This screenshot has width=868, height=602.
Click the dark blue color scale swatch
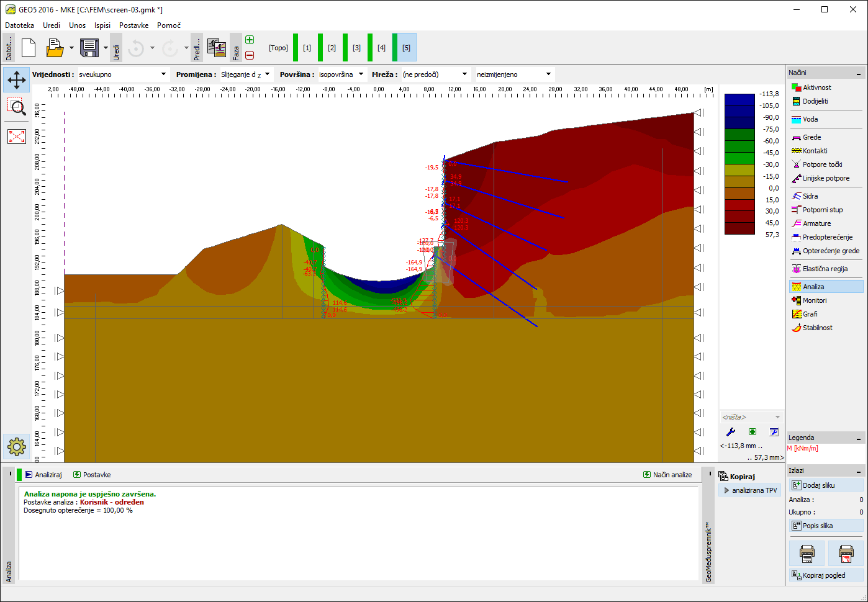click(x=739, y=106)
